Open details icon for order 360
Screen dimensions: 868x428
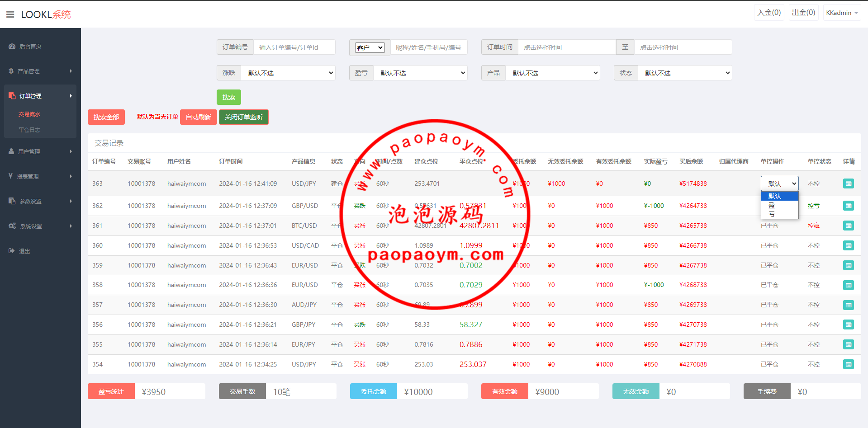[x=848, y=245]
